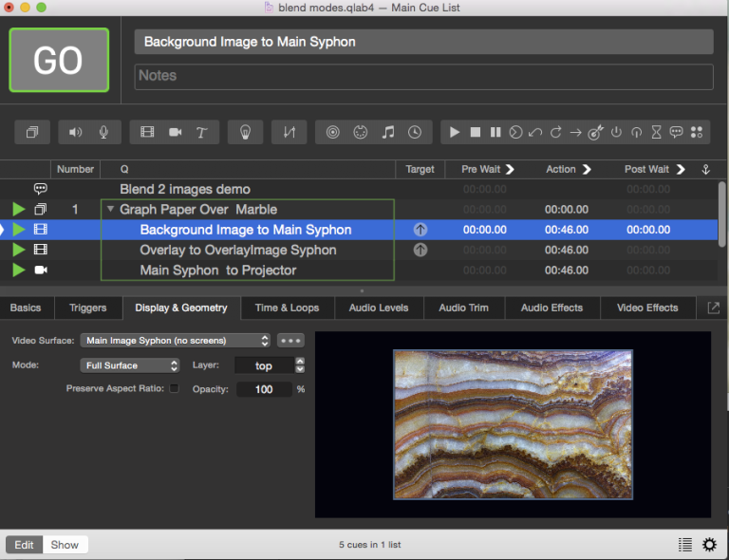
Task: Add a Timecode cue with clock icon
Action: (x=415, y=132)
